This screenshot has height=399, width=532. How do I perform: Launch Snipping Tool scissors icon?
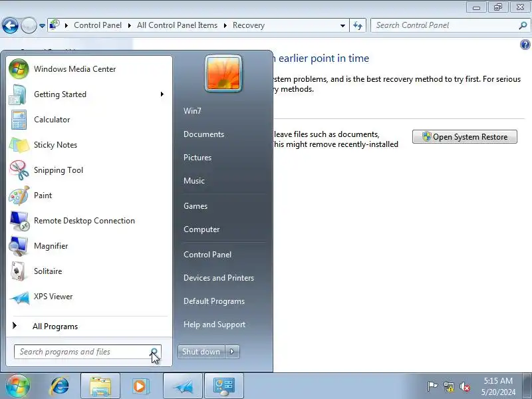tap(19, 170)
